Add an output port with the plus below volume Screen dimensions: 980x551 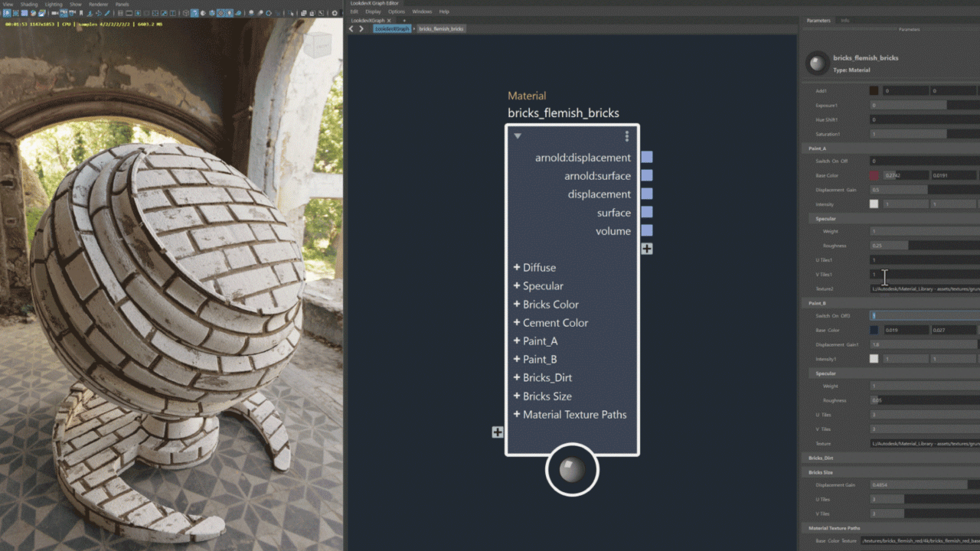tap(647, 249)
